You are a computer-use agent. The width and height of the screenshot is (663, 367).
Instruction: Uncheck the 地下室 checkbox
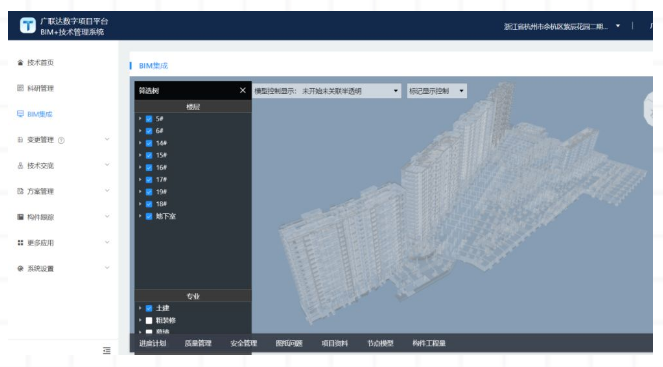point(149,216)
